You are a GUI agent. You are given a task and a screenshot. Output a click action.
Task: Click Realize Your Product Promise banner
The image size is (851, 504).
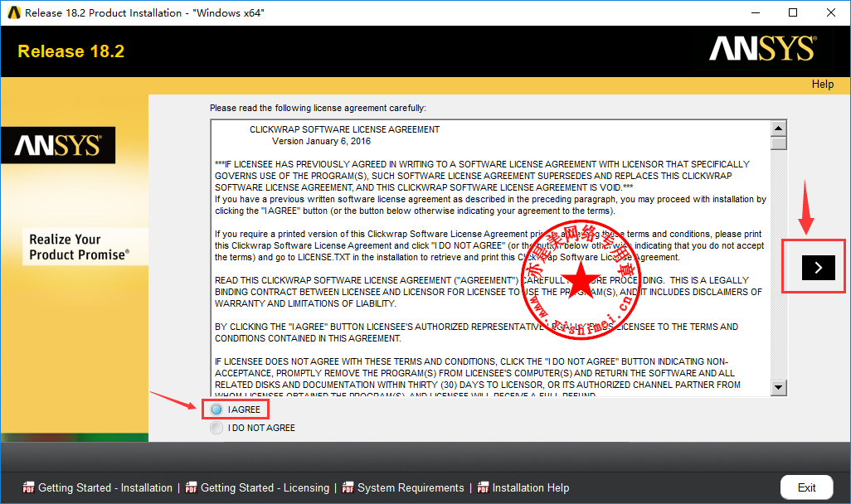pos(85,247)
